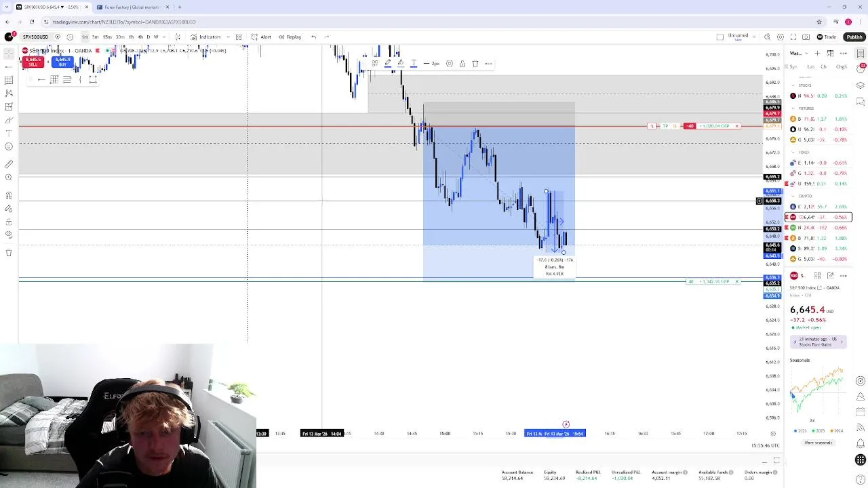Open the chart type candles selector
This screenshot has height=488, width=868.
[x=178, y=37]
